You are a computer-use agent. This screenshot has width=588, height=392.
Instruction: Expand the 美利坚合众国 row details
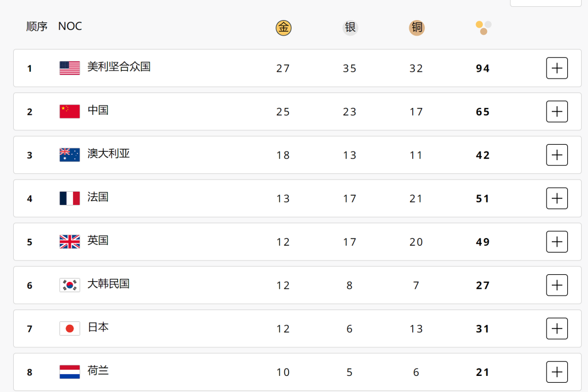click(x=556, y=68)
